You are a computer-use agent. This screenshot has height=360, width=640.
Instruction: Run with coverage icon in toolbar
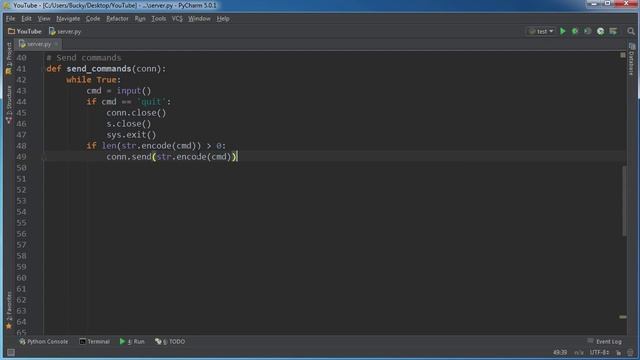(x=588, y=31)
